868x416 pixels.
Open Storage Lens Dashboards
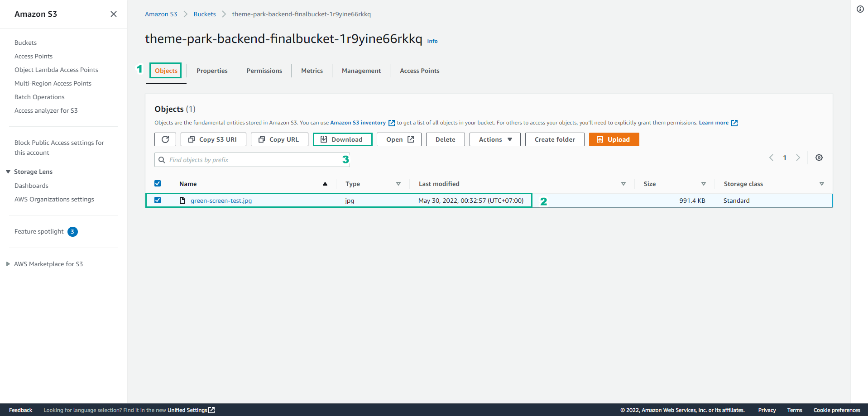(31, 186)
